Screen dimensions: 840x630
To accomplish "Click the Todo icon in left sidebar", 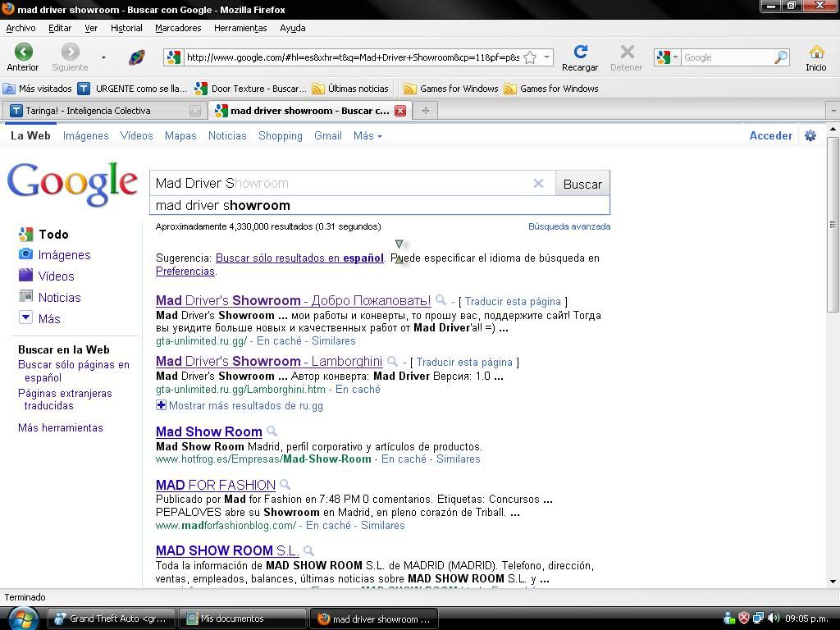I will pyautogui.click(x=25, y=234).
